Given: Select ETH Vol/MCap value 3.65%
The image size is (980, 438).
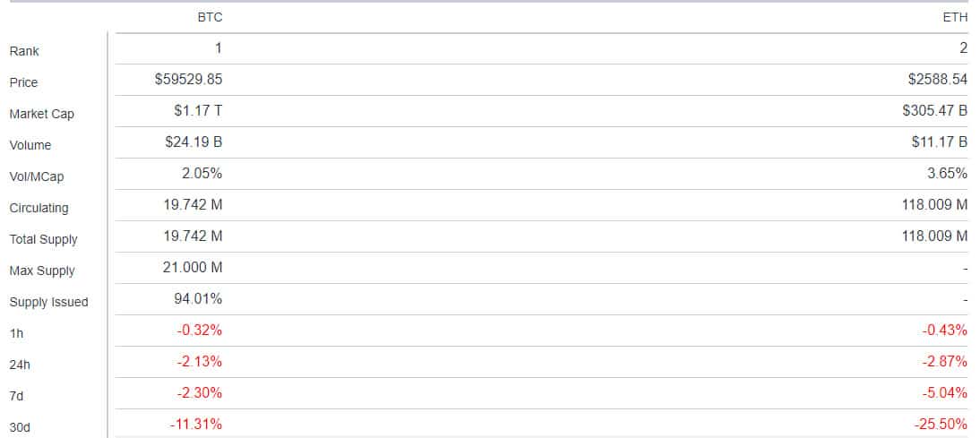Looking at the screenshot, I should click(x=948, y=173).
